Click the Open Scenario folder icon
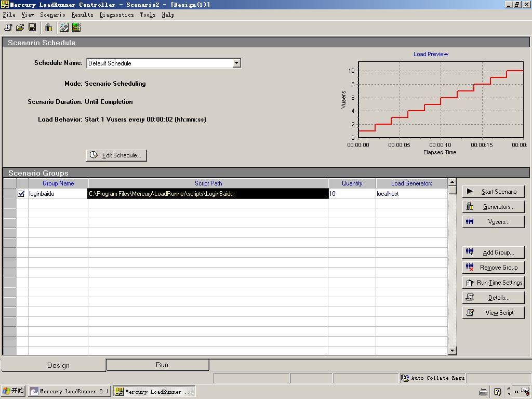This screenshot has width=532, height=399. pos(20,28)
